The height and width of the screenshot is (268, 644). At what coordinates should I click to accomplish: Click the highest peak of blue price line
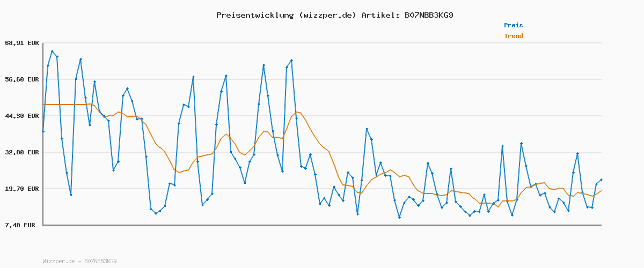point(52,51)
